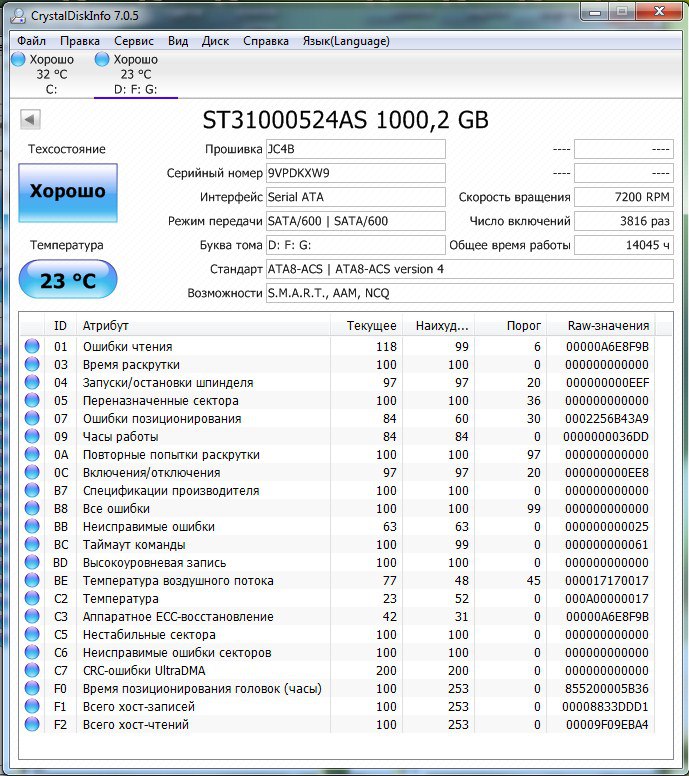Click the Прошивка field showing JC4B
The height and width of the screenshot is (776, 689).
point(355,149)
